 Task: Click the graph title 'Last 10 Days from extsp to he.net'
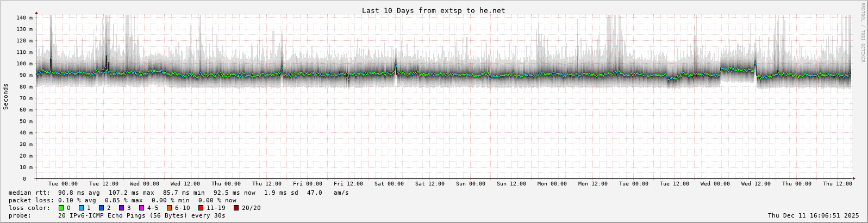click(x=433, y=10)
